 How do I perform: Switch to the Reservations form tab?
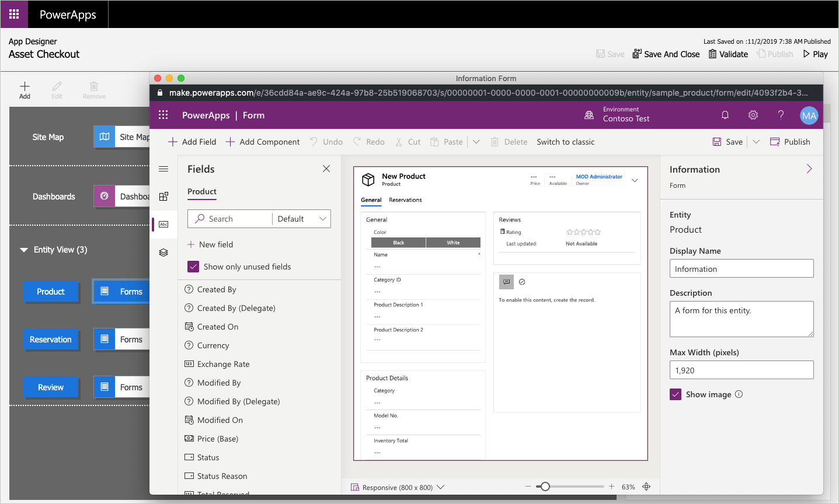405,200
